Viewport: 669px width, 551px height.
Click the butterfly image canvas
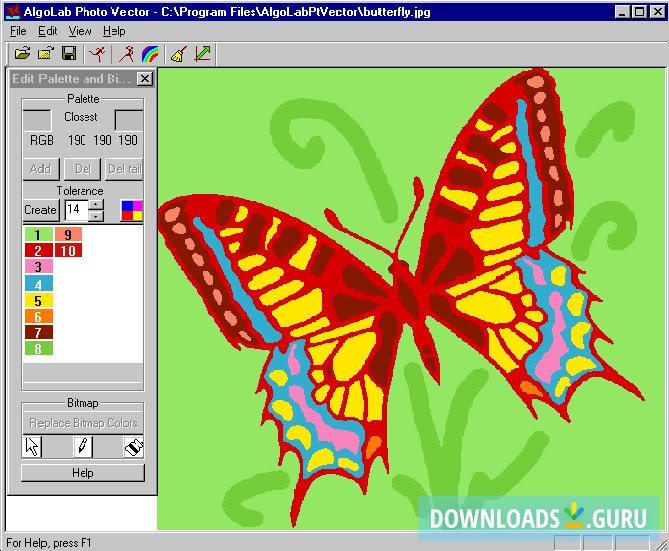point(411,299)
